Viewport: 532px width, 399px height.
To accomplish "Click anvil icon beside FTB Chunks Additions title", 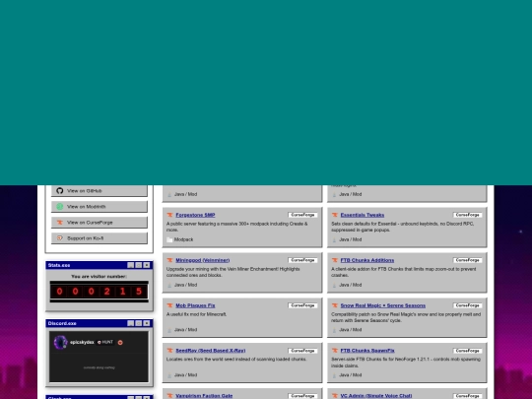I will coord(335,260).
